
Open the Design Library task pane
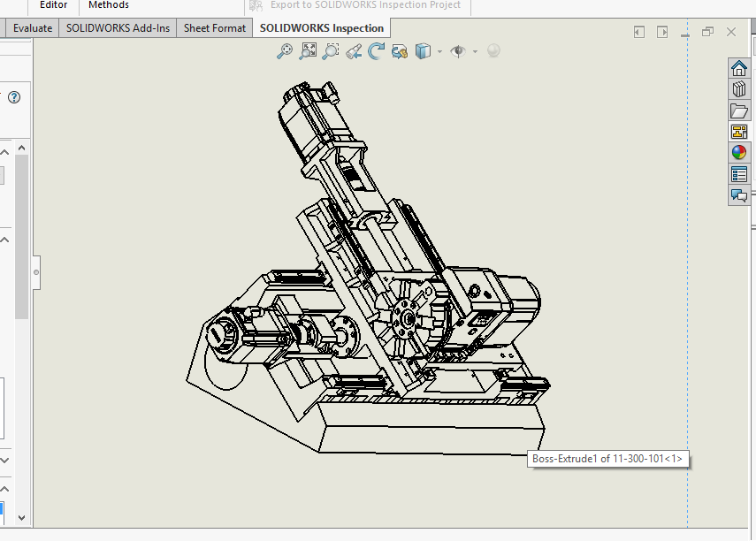tap(738, 89)
